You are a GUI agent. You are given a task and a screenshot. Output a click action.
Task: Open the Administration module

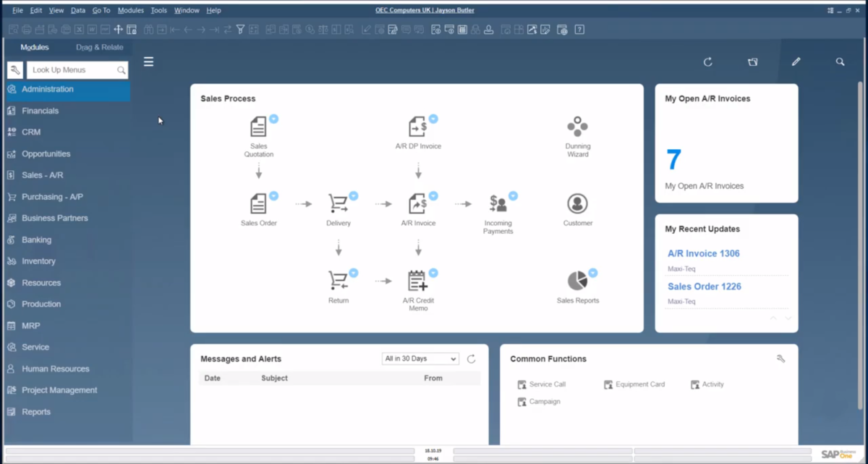[x=66, y=89]
